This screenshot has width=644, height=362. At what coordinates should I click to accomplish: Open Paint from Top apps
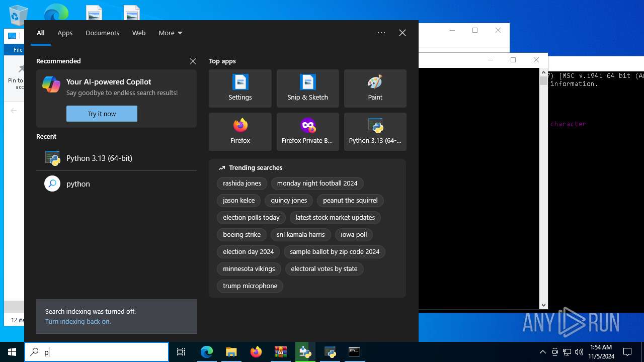pos(375,88)
